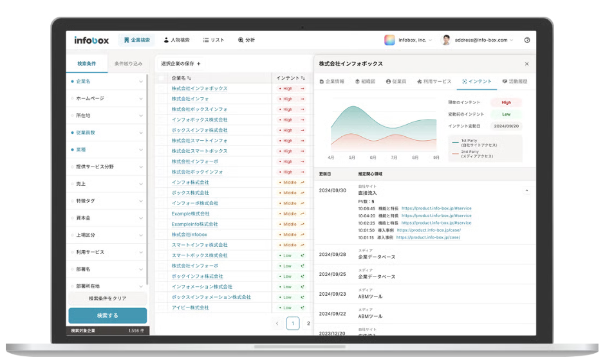Open the infobox, inc. account dropdown
Screen dimensions: 605x364
pos(415,40)
